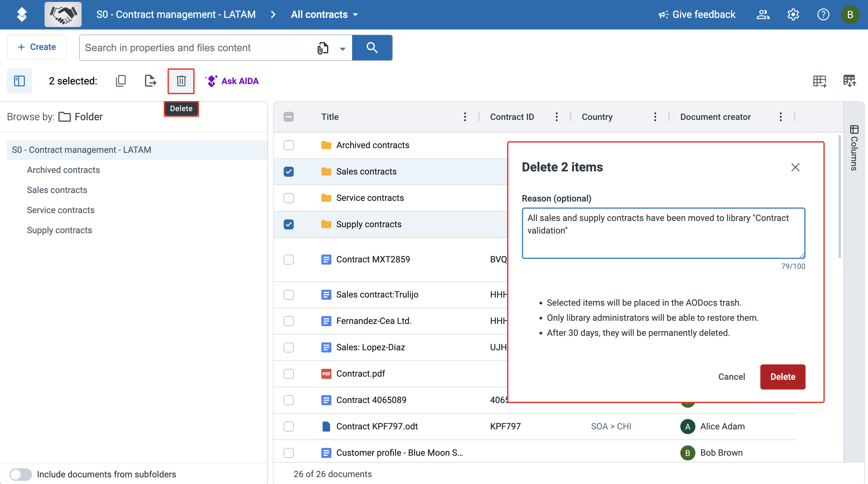
Task: Click the Contract.pdf PDF file icon
Action: pyautogui.click(x=326, y=374)
